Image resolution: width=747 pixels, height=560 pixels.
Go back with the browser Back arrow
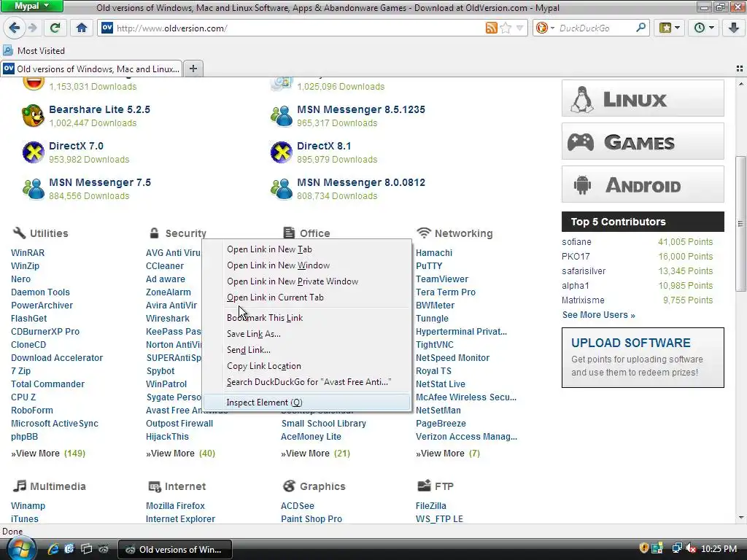[15, 28]
